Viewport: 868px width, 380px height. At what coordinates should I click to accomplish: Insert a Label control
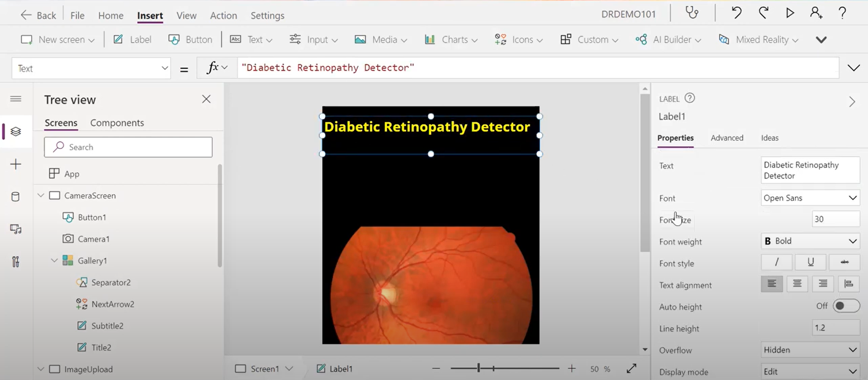pyautogui.click(x=132, y=39)
